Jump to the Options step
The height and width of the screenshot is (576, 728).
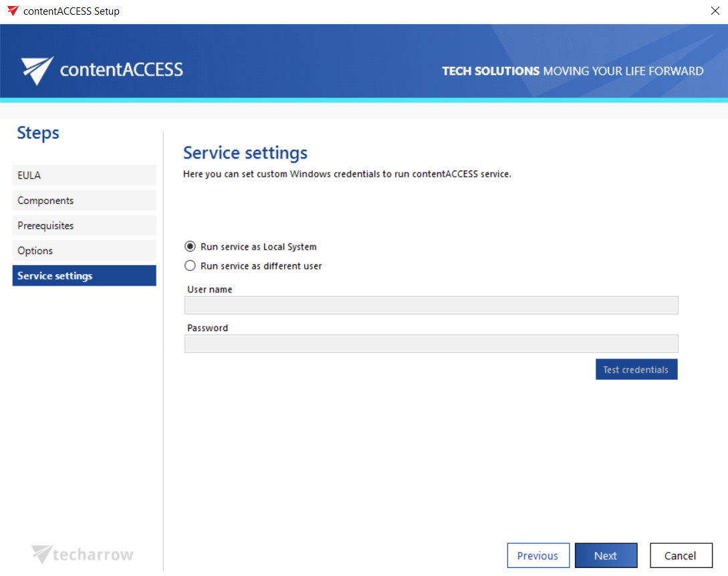[84, 251]
